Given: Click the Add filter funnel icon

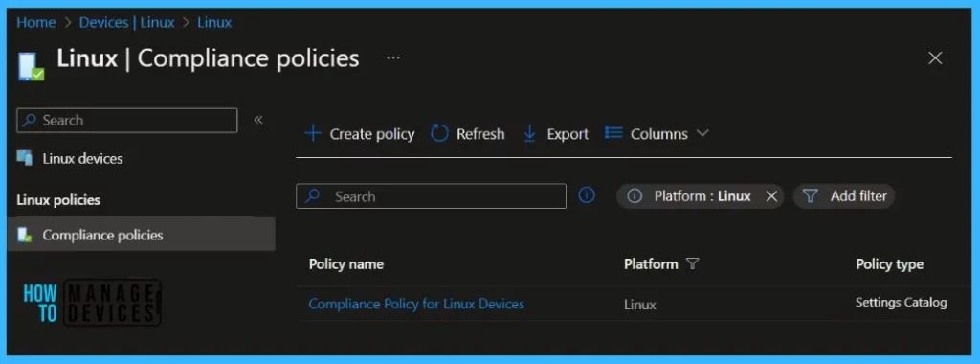Looking at the screenshot, I should tap(810, 196).
